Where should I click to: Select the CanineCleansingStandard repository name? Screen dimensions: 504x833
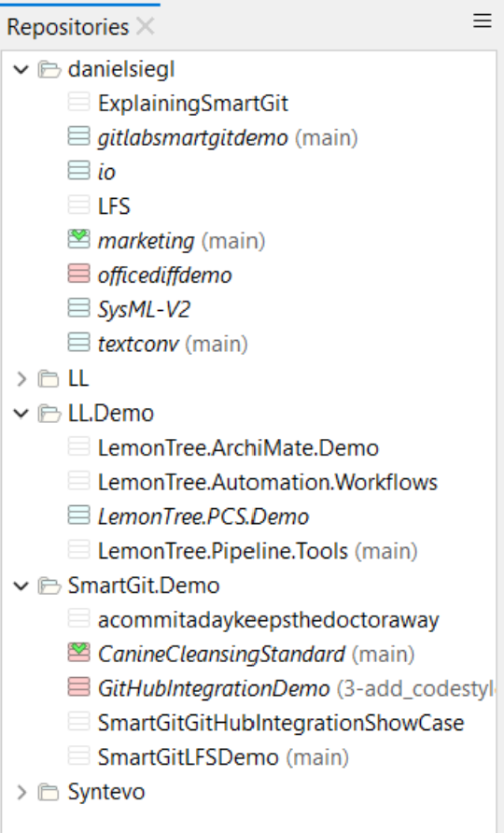(221, 654)
